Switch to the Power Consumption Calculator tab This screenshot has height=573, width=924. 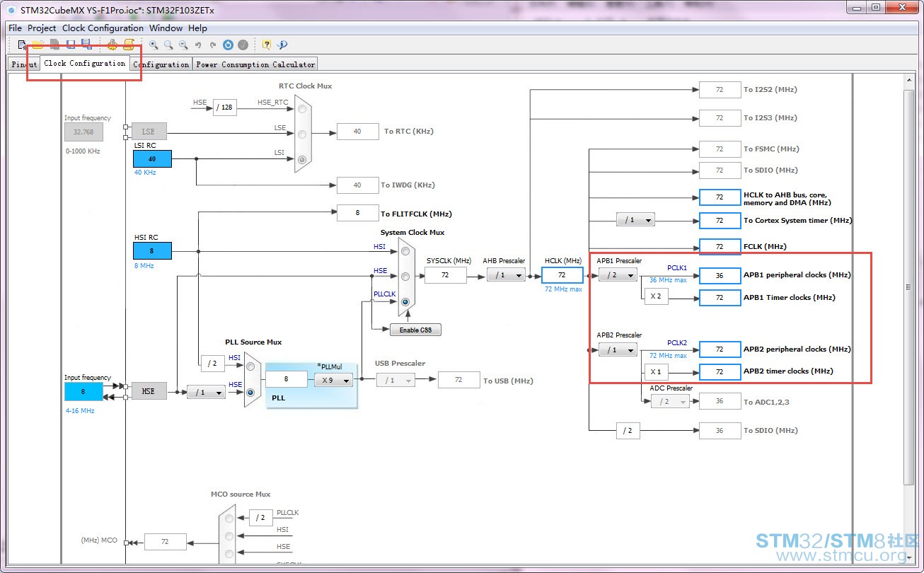255,64
